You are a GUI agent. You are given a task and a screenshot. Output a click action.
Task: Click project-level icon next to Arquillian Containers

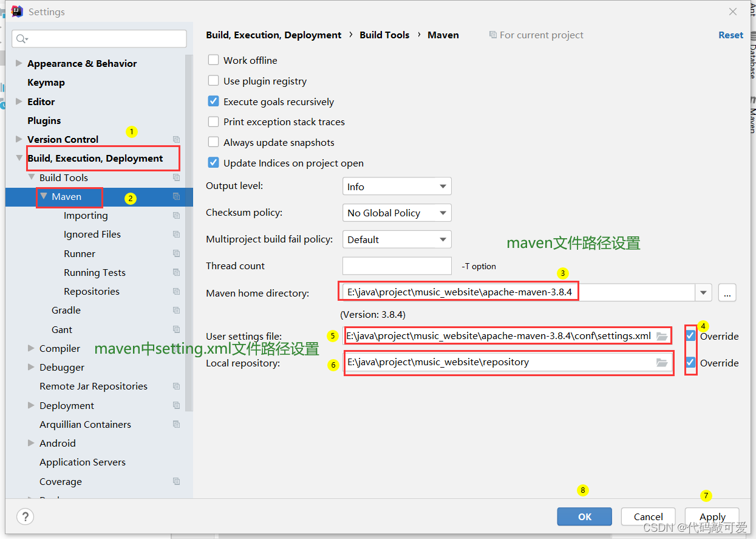[x=176, y=424]
